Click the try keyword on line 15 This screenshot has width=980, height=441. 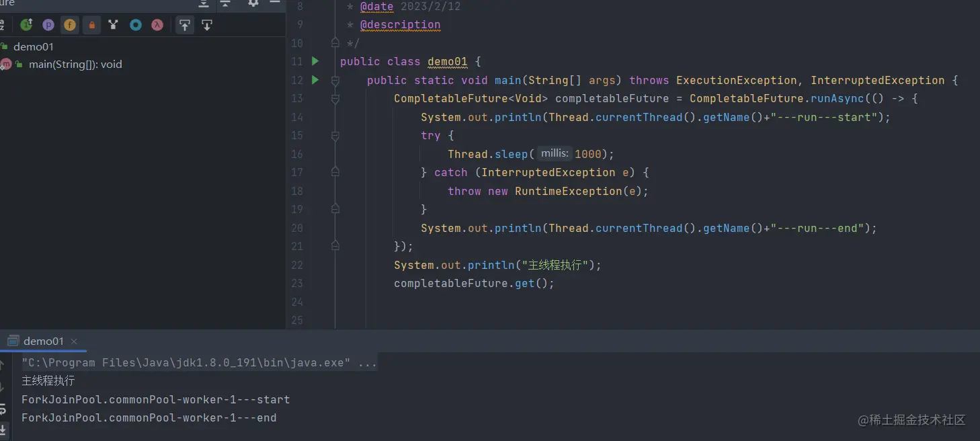[x=430, y=136]
